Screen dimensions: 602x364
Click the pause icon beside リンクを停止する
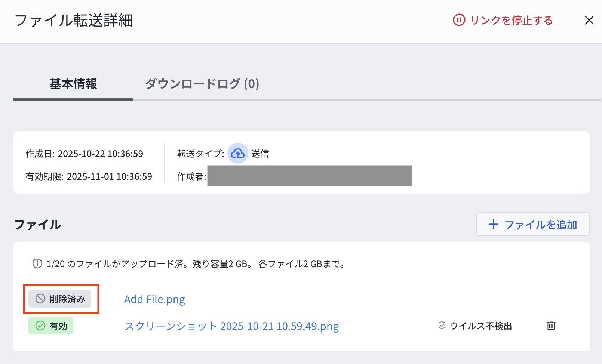coord(459,20)
